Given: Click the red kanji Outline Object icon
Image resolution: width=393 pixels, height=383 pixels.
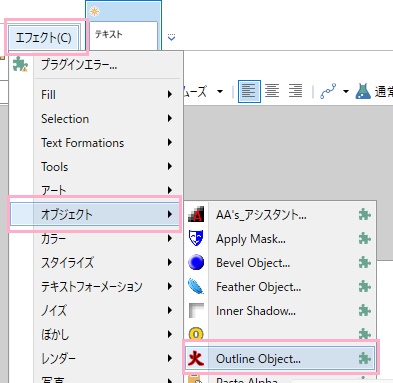Looking at the screenshot, I should click(196, 358).
